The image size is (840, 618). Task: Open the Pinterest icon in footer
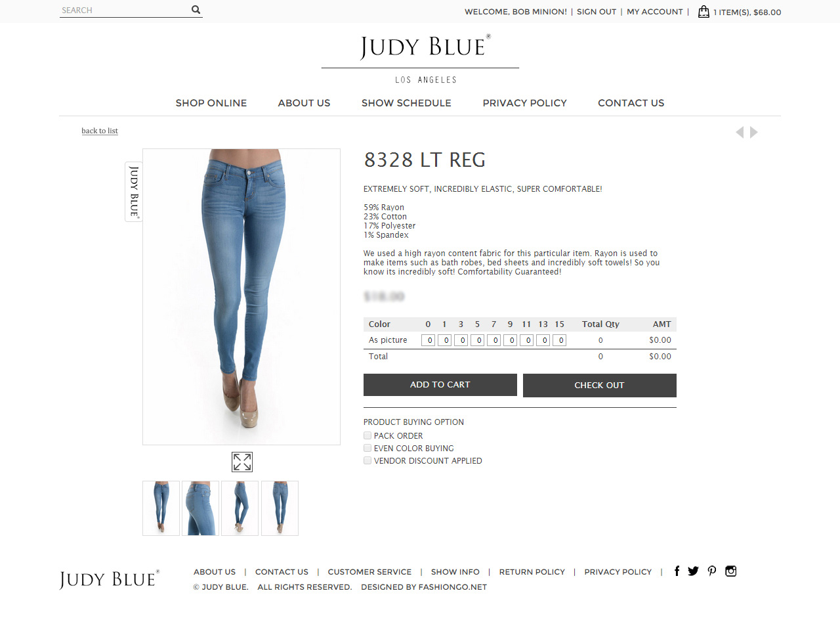[x=711, y=571]
